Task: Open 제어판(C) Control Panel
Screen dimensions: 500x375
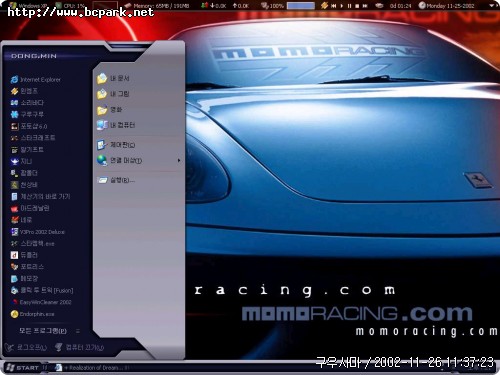Action: pos(116,145)
